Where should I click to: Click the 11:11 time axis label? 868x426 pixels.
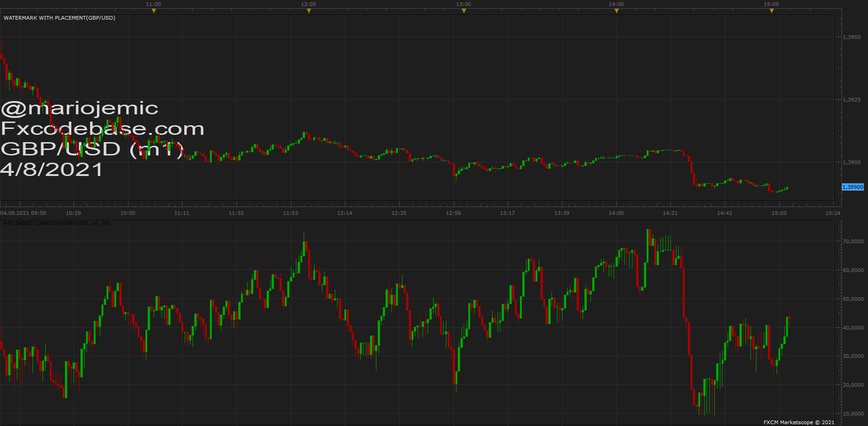click(182, 213)
